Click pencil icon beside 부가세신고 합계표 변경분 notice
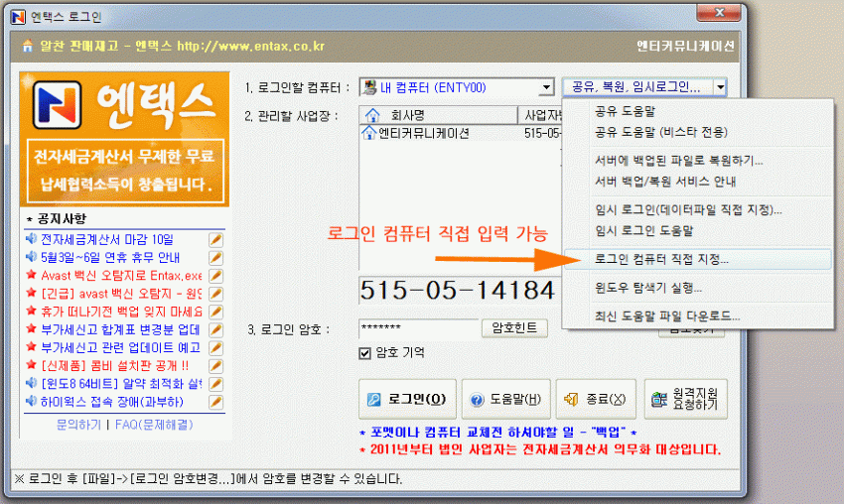Image resolution: width=844 pixels, height=504 pixels. tap(215, 329)
